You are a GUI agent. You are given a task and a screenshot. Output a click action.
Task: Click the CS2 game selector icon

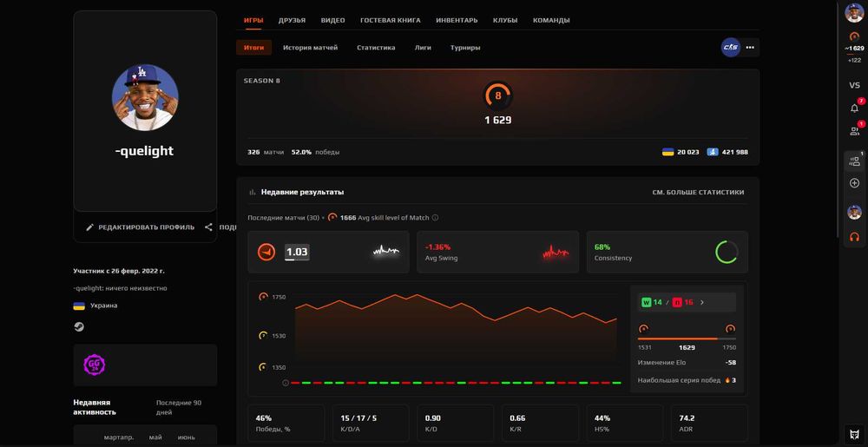point(731,47)
